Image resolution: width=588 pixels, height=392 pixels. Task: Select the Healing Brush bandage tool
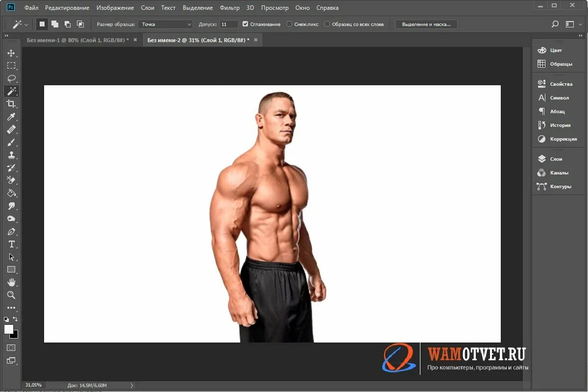pyautogui.click(x=11, y=129)
